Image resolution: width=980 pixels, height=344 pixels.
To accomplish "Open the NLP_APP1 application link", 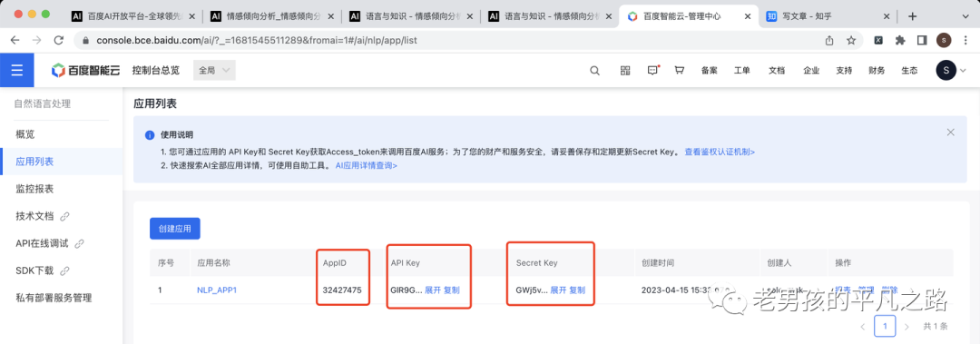I will 217,290.
